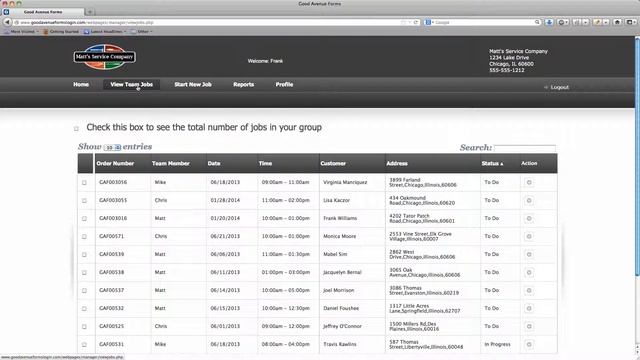This screenshot has width=640, height=360.
Task: Click action gear icon for order GAF003016
Action: [x=529, y=218]
